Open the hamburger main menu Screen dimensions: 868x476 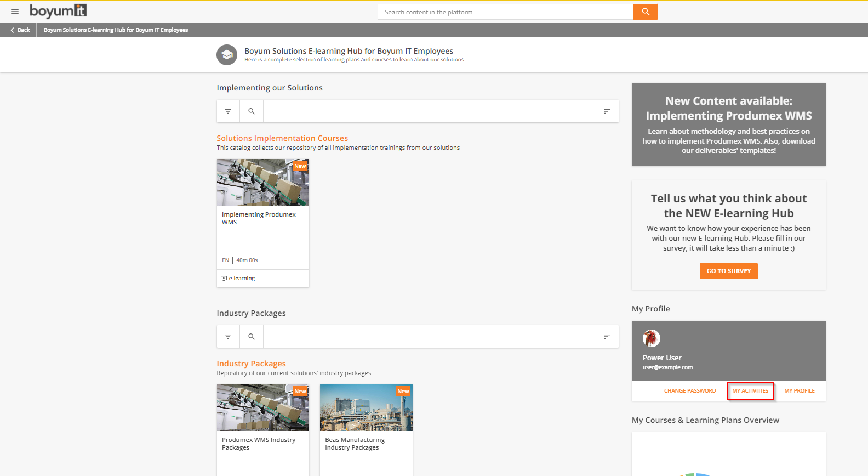point(15,12)
